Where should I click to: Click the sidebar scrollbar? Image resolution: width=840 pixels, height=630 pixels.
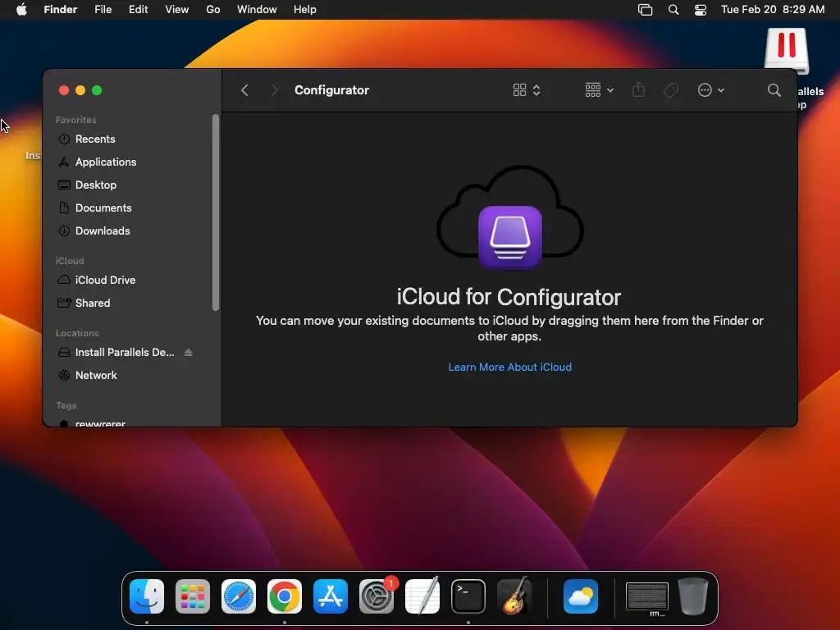tap(216, 212)
